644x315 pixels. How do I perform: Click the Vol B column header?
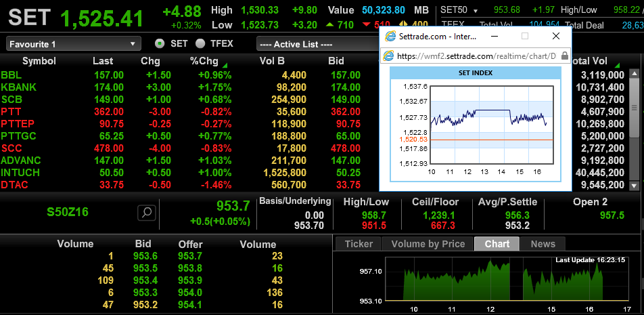tap(272, 61)
